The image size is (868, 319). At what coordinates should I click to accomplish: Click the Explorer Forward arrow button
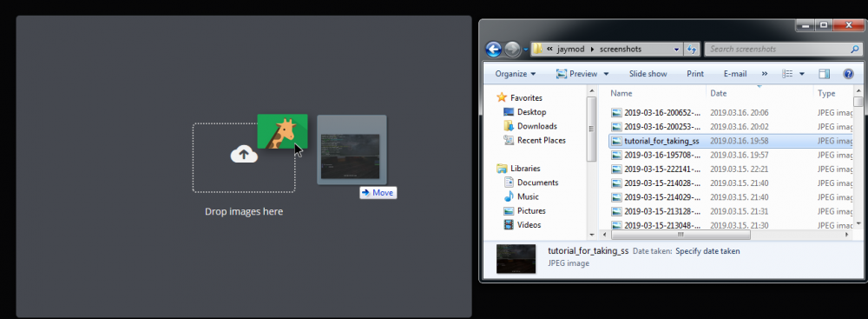512,49
